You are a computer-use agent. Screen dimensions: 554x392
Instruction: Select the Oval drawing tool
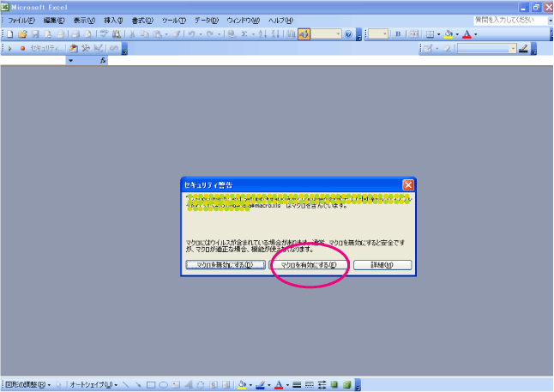pos(162,385)
